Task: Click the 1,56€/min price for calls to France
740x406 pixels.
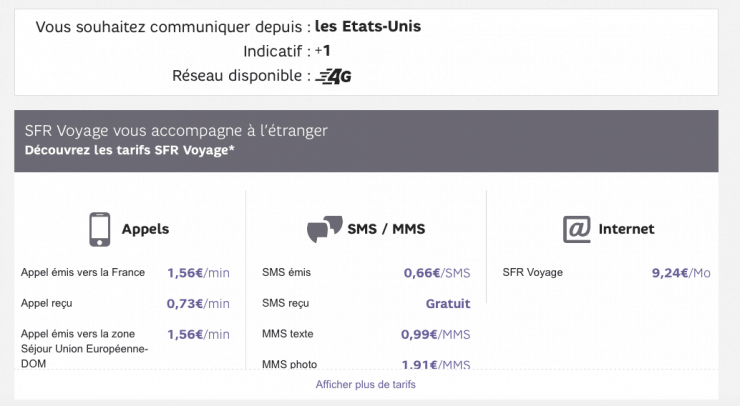Action: tap(198, 273)
